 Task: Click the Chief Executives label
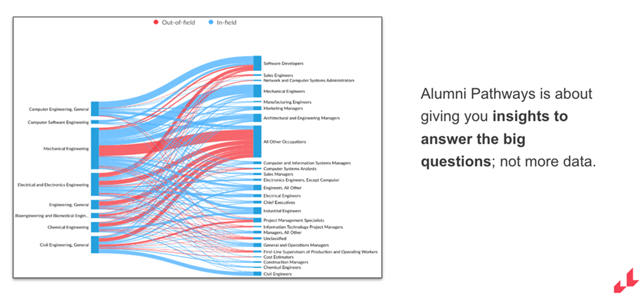tap(280, 203)
